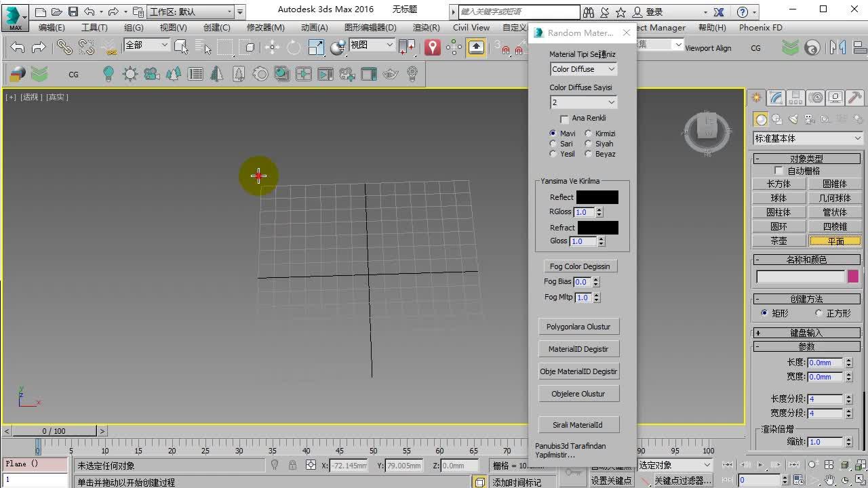Click the black Refract color swatch
The height and width of the screenshot is (488, 868).
point(598,228)
